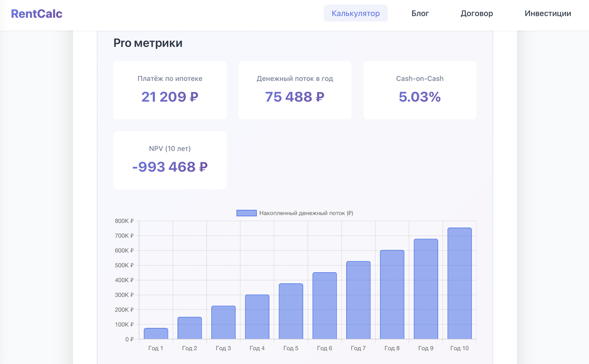Click the 100K ₽ y-axis label
Viewport: 589px width, 364px height.
[x=124, y=324]
